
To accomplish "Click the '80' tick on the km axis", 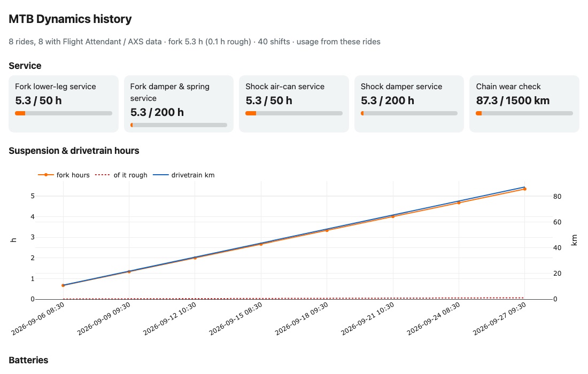I will point(557,197).
